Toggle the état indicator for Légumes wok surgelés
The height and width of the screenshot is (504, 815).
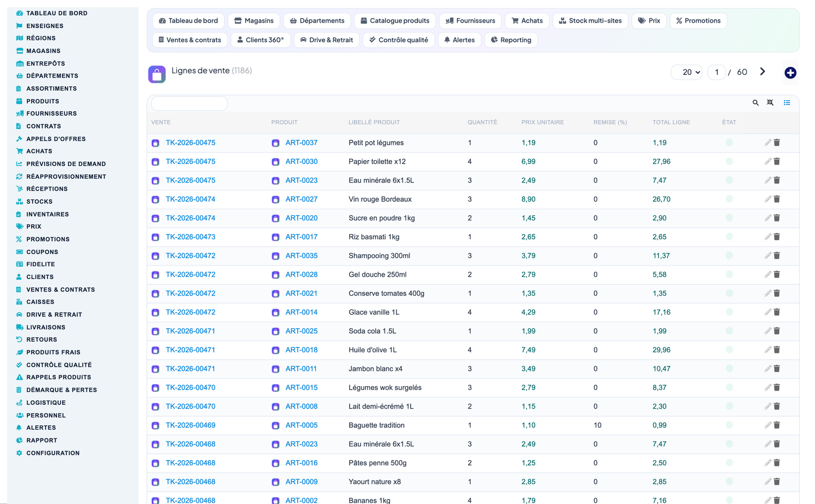pos(729,387)
